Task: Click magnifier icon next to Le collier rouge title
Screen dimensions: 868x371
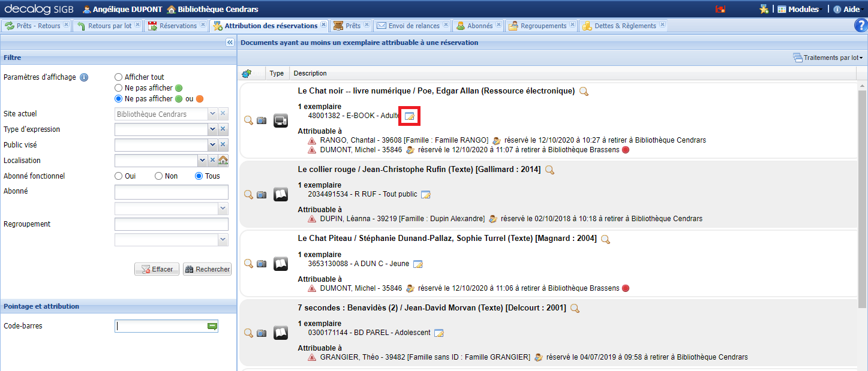Action: tap(549, 170)
